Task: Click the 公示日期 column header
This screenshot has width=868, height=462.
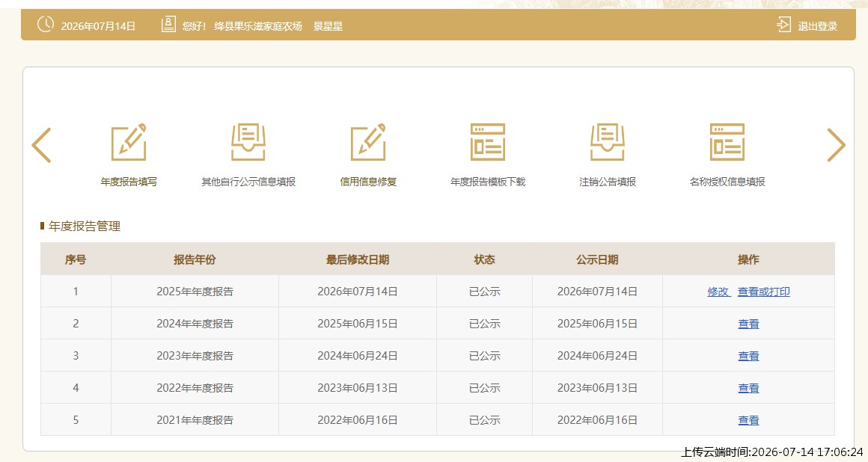Action: 597,259
